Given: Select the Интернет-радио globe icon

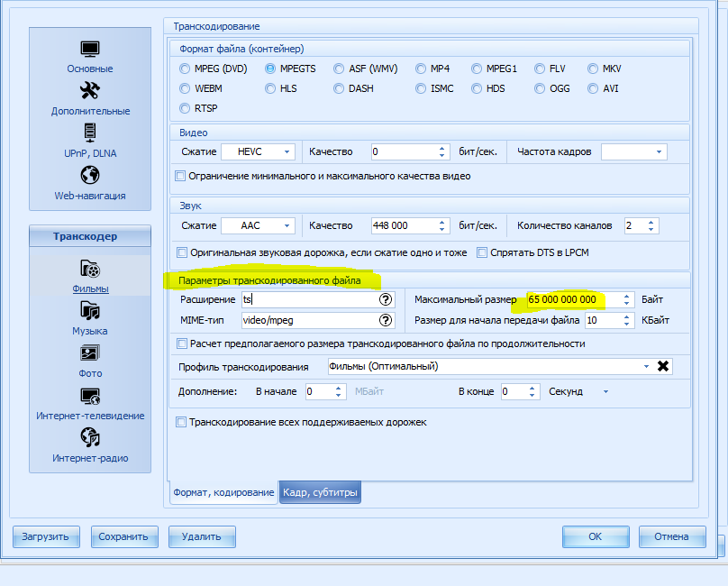Looking at the screenshot, I should click(90, 437).
